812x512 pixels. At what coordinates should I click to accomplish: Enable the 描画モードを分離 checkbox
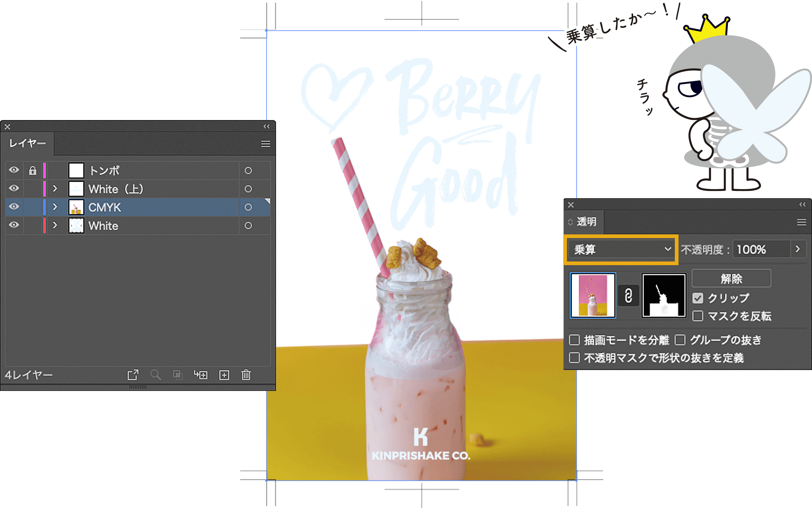click(x=574, y=340)
